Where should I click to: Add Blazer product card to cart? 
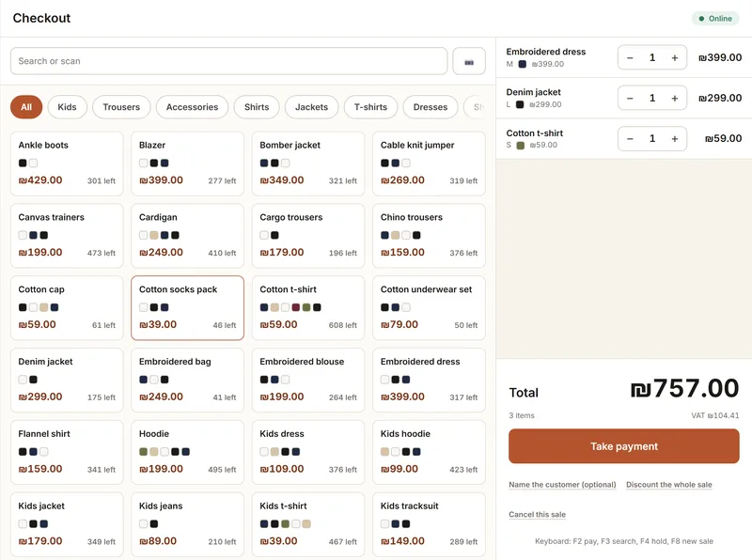187,163
